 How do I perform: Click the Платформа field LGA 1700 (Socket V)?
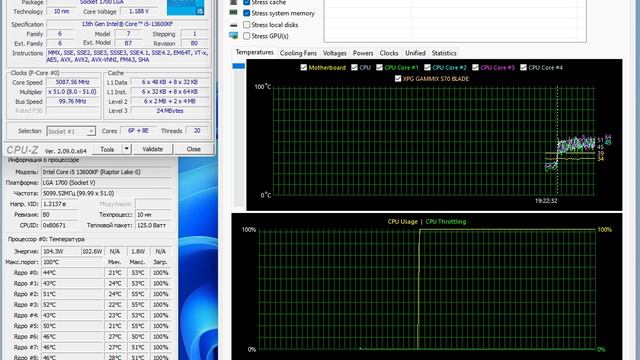tap(107, 182)
